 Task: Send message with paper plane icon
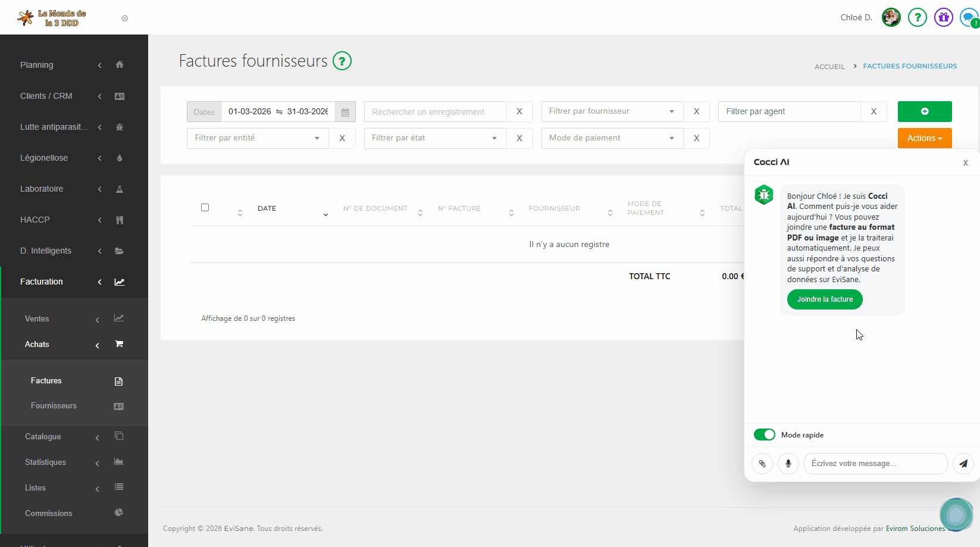pyautogui.click(x=963, y=464)
